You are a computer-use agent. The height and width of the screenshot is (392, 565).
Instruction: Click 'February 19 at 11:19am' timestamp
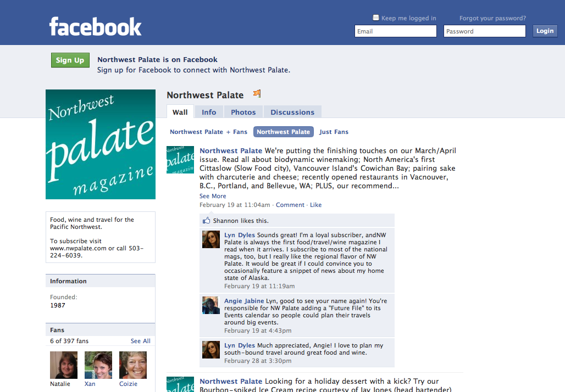click(x=259, y=286)
